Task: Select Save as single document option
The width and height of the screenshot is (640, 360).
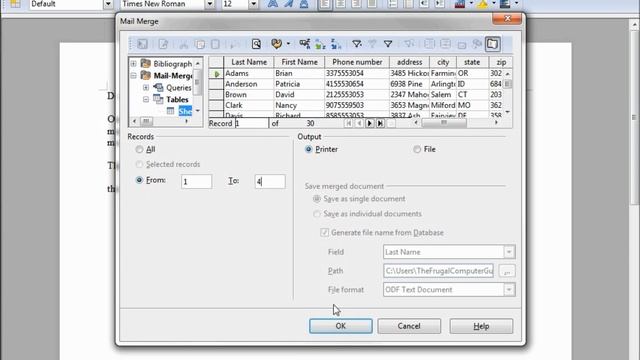Action: pos(317,199)
